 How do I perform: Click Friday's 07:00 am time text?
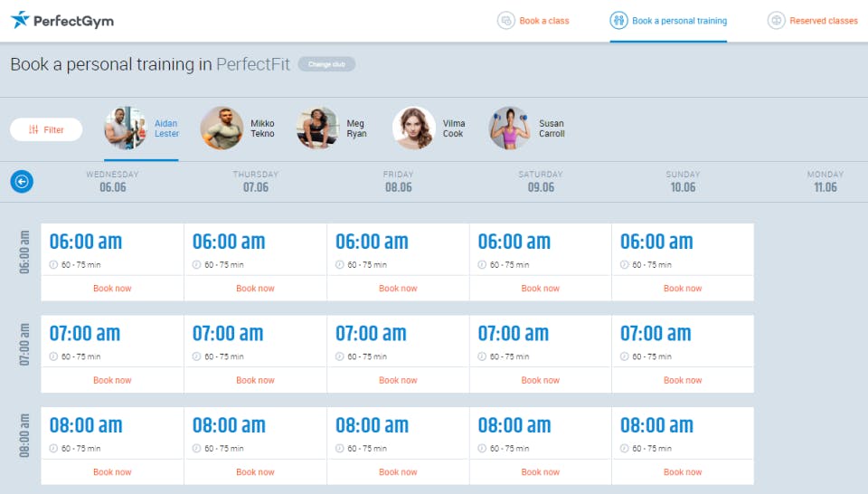(371, 333)
